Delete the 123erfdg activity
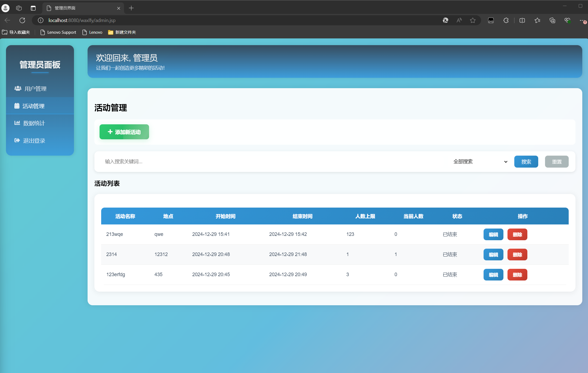Viewport: 588px width, 373px height. 517,275
